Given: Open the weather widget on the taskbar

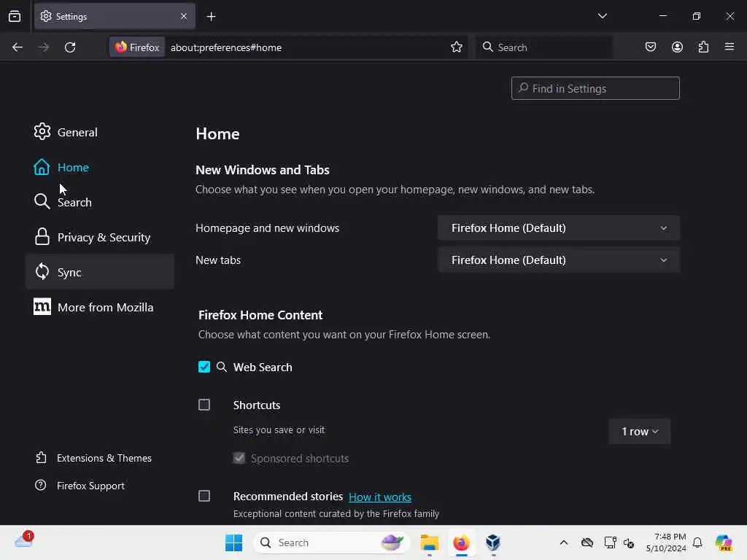Looking at the screenshot, I should point(24,540).
